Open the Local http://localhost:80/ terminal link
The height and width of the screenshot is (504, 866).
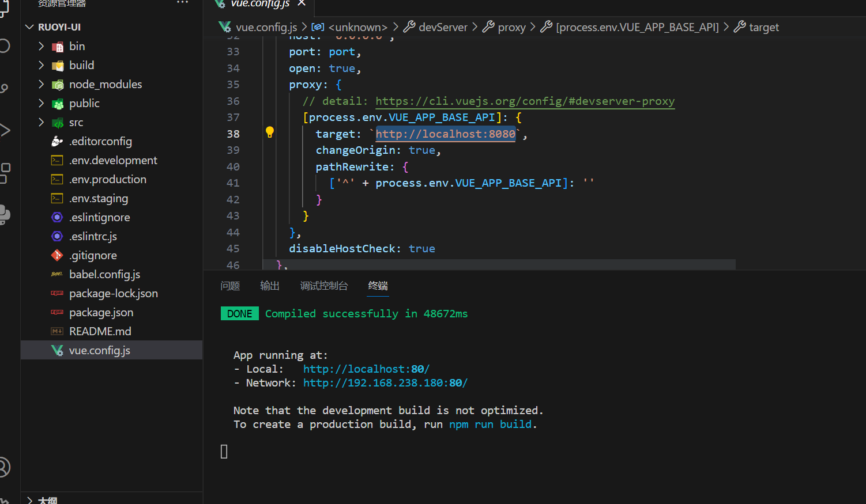pos(366,369)
